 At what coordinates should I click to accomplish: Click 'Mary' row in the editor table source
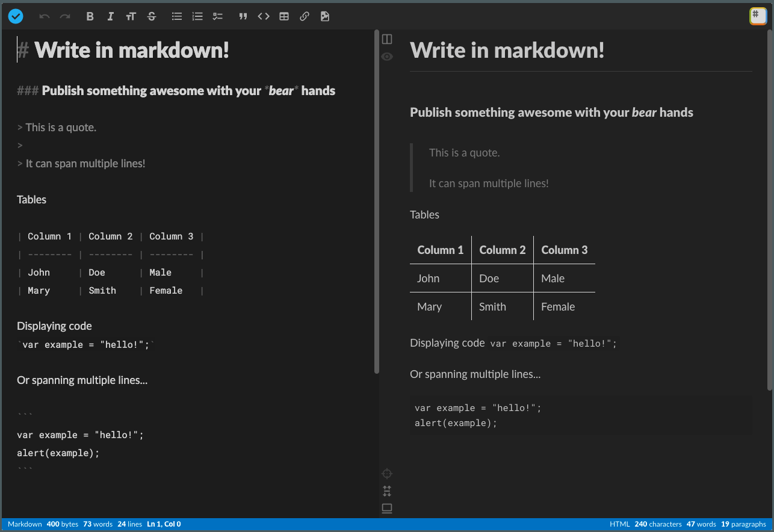click(111, 290)
